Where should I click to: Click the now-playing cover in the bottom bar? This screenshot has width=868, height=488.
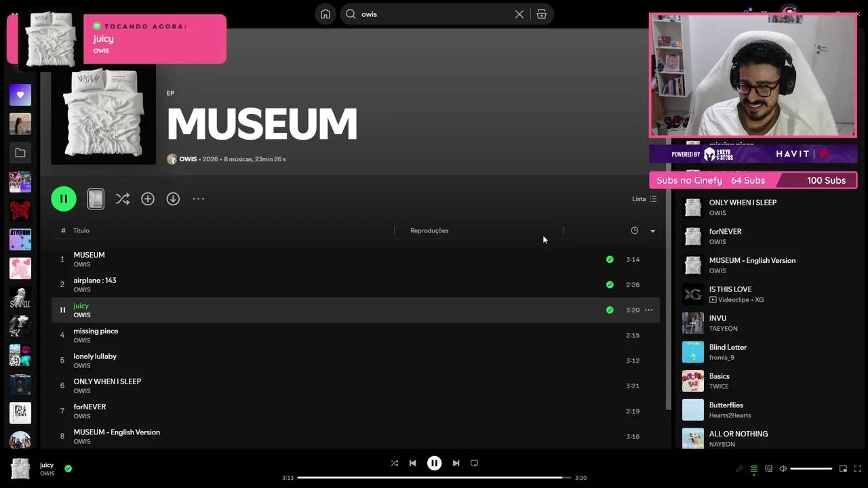20,468
